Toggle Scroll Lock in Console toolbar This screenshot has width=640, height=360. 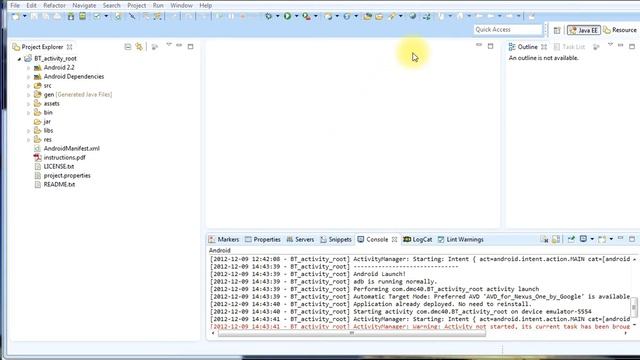click(x=556, y=239)
